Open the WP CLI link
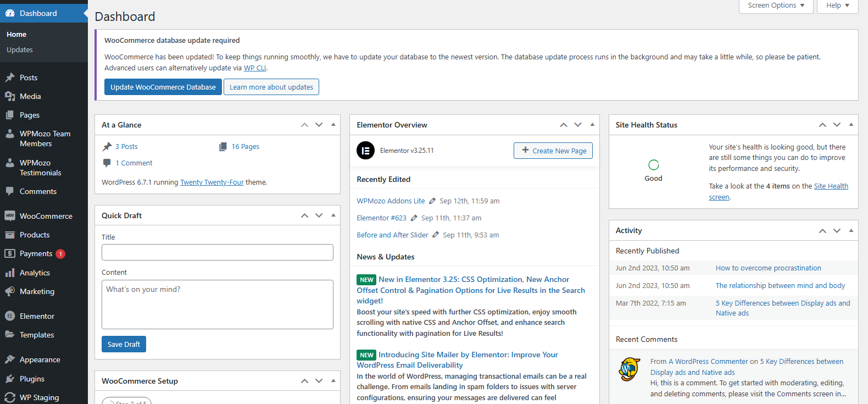 click(x=255, y=68)
